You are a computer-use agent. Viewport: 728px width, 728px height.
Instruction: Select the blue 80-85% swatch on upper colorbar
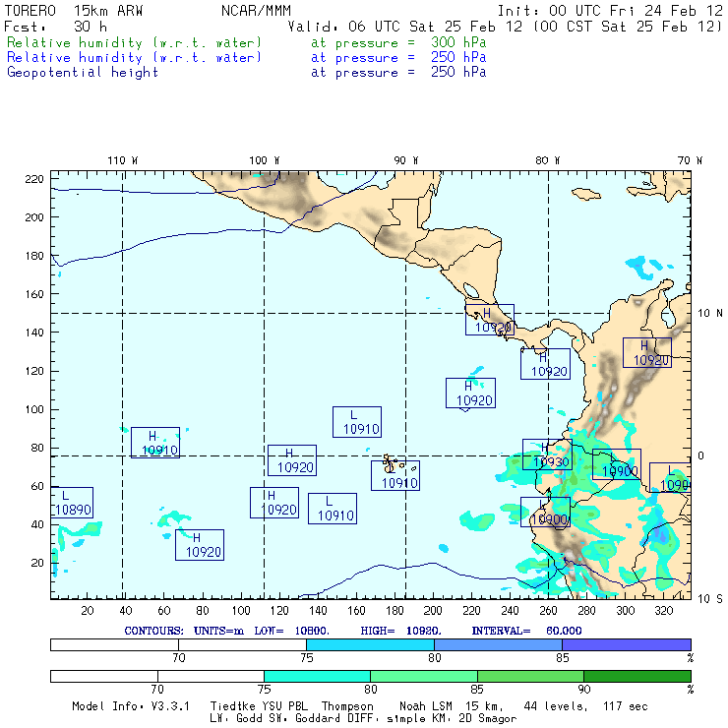[x=498, y=644]
